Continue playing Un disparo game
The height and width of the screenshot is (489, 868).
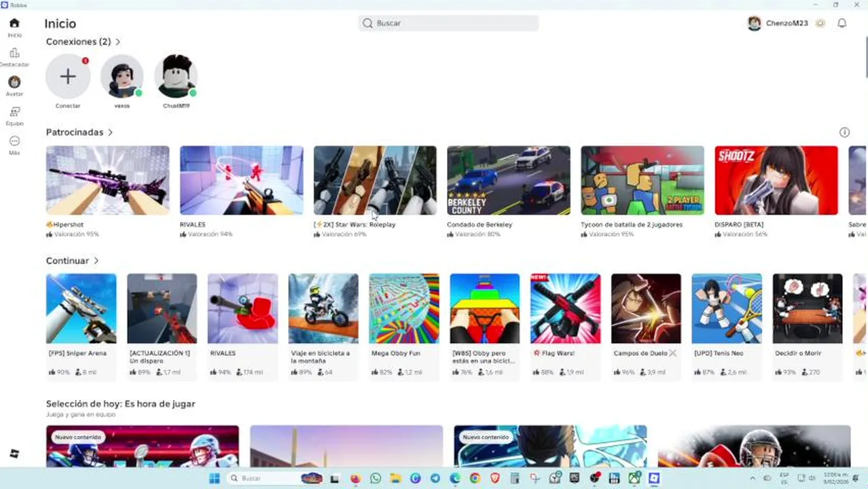162,308
